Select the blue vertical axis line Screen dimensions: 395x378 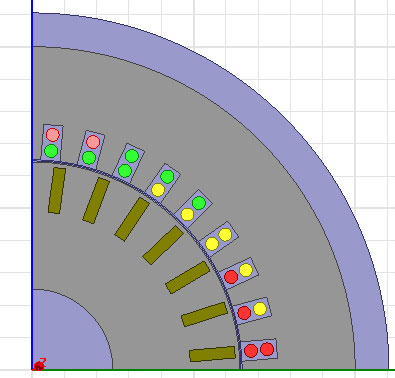click(x=32, y=185)
